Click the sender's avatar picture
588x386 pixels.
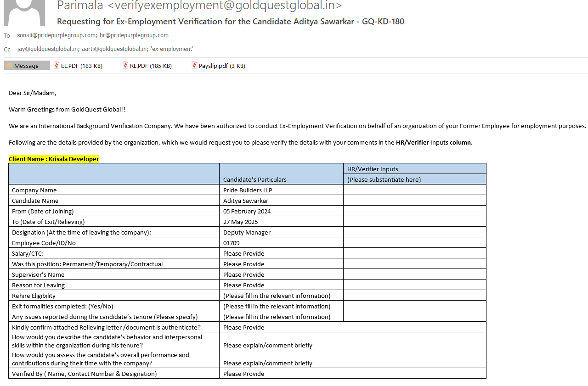[x=24, y=13]
